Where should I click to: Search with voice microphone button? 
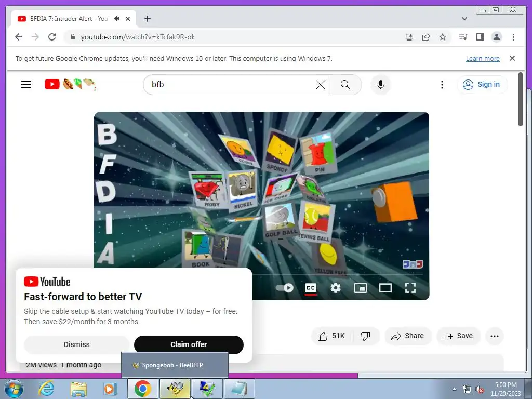(381, 85)
